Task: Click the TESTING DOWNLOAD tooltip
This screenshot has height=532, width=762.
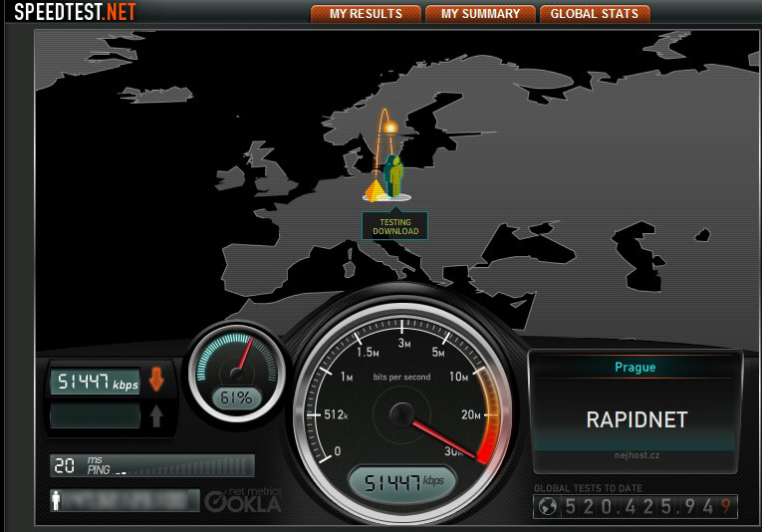Action: point(395,226)
